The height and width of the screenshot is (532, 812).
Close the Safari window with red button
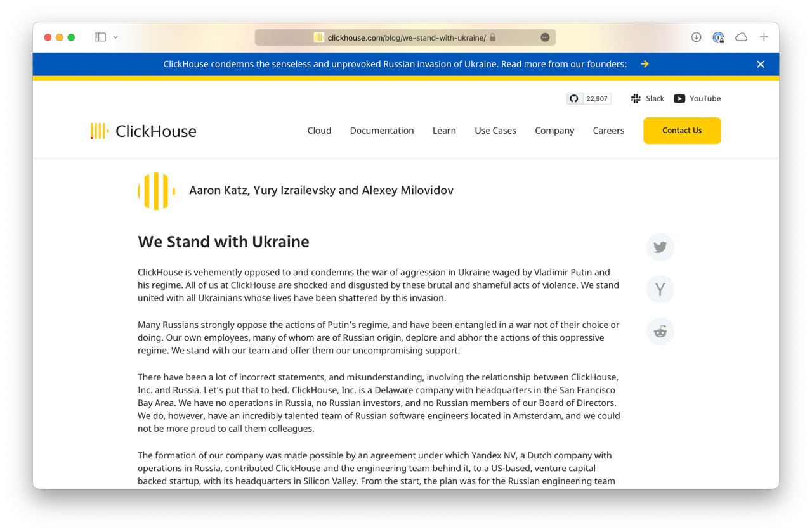tap(48, 37)
